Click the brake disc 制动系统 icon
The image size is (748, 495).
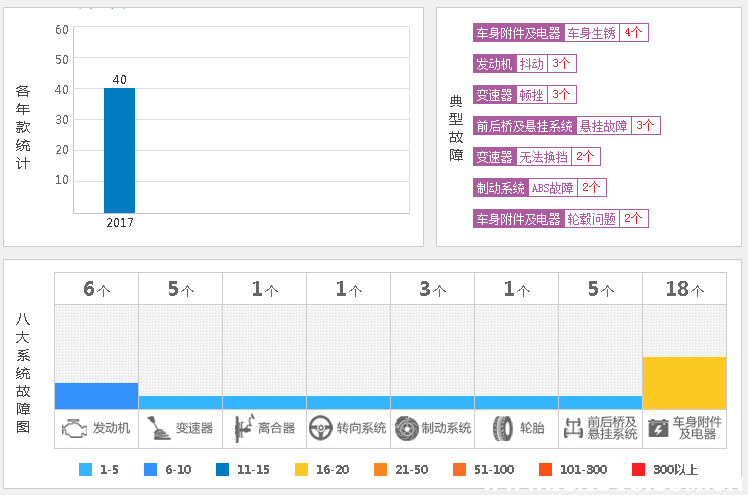[x=405, y=428]
